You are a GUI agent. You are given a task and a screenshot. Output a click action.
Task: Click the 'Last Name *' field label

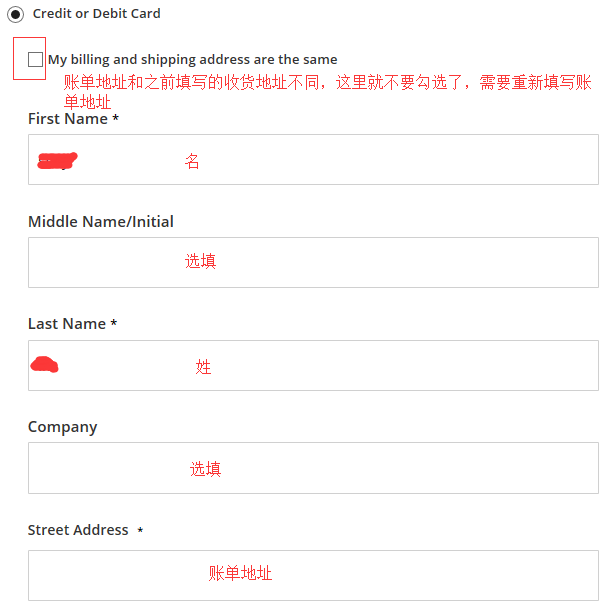coord(72,324)
